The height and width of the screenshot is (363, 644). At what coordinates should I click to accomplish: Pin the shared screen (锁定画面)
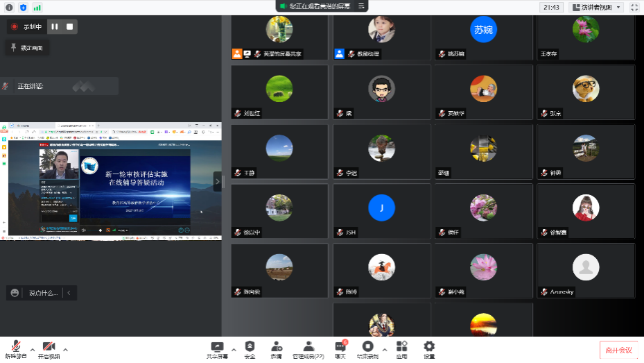[x=26, y=47]
